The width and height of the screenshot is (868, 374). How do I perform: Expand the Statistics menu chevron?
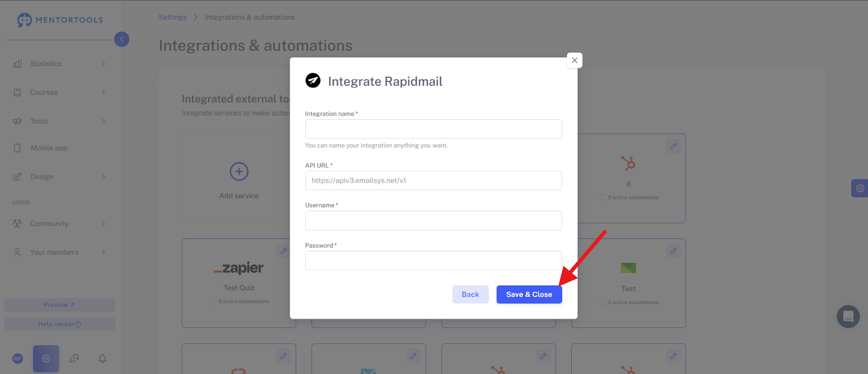click(x=104, y=64)
